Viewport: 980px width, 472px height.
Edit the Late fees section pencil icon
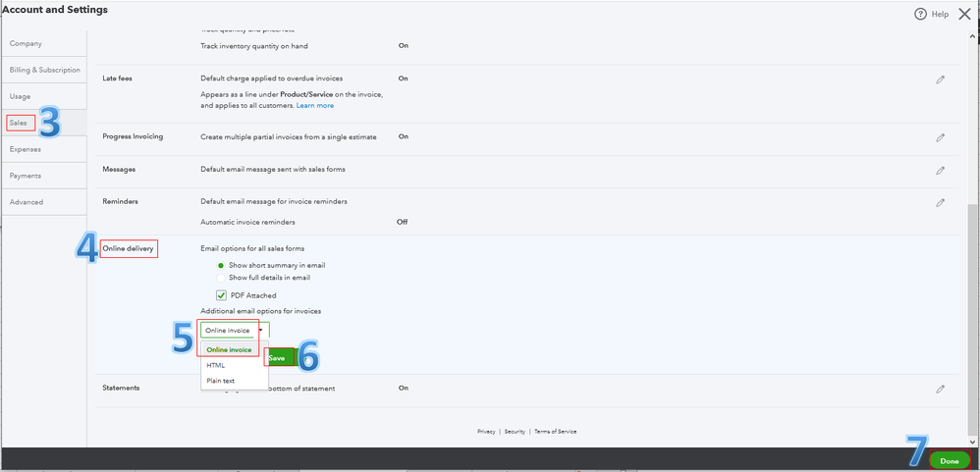(940, 79)
